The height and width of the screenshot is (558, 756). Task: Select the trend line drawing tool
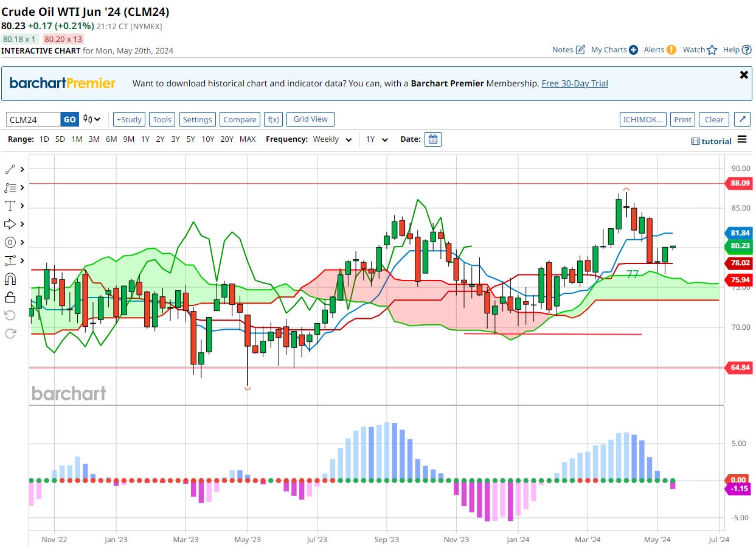click(10, 169)
